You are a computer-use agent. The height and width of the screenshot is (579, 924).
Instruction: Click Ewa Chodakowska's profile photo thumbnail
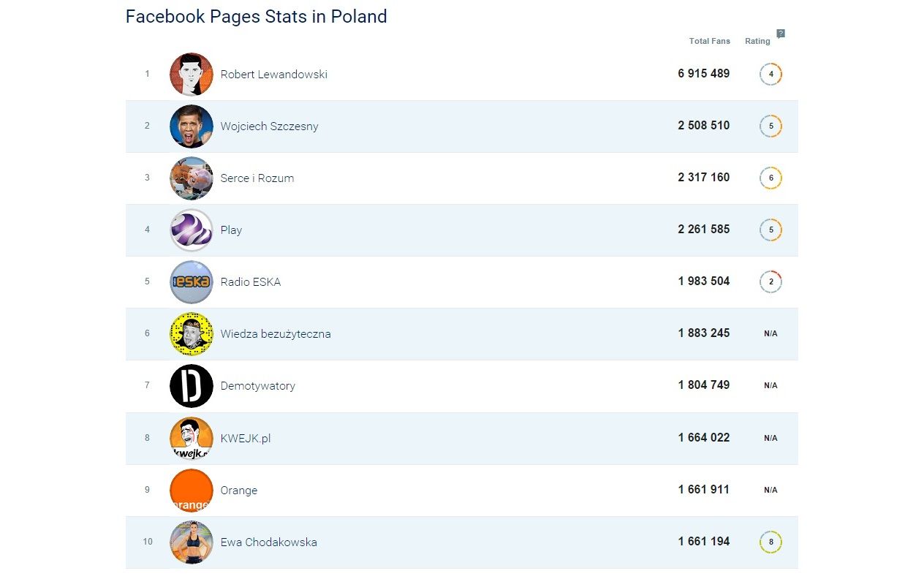[192, 542]
